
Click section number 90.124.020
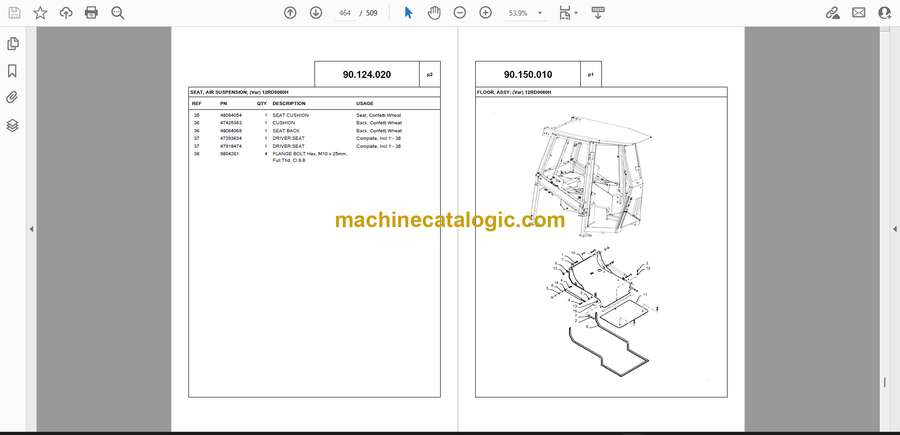367,75
